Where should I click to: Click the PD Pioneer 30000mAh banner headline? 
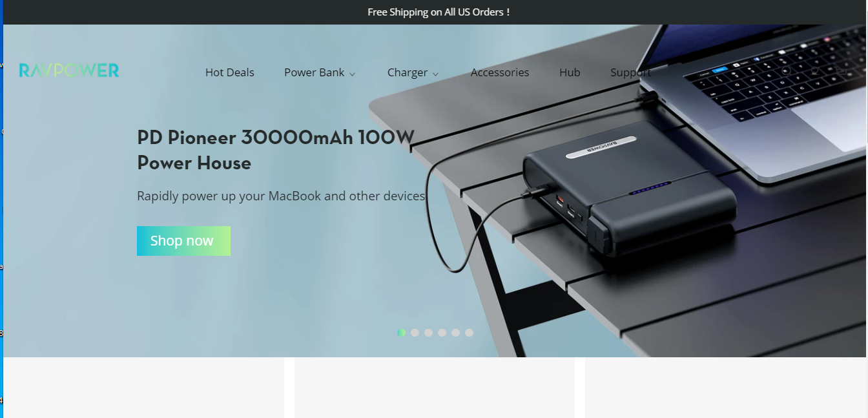(276, 150)
